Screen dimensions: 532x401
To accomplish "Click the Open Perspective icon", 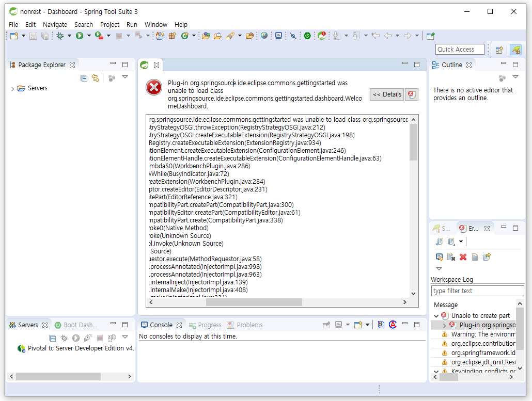I will click(499, 50).
